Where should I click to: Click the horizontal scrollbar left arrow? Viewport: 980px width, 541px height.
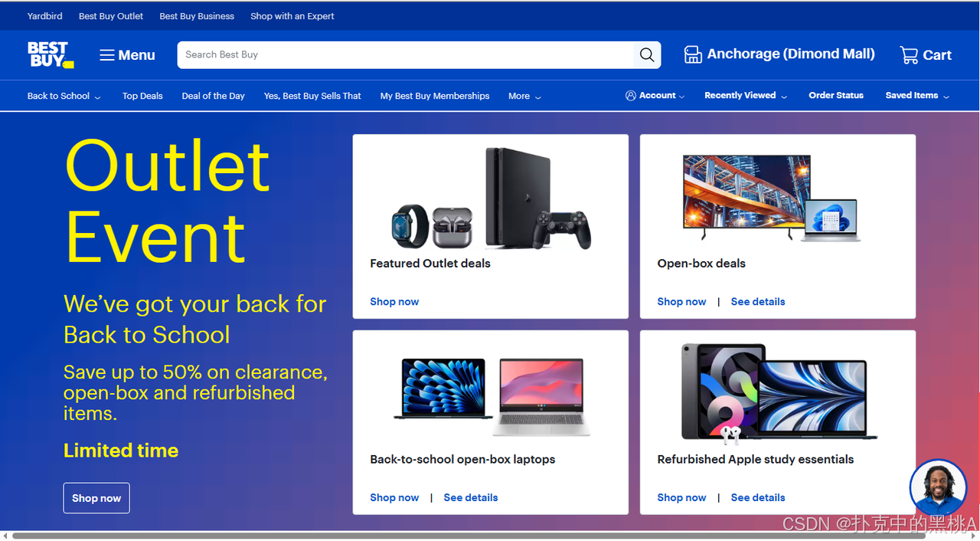(5, 536)
